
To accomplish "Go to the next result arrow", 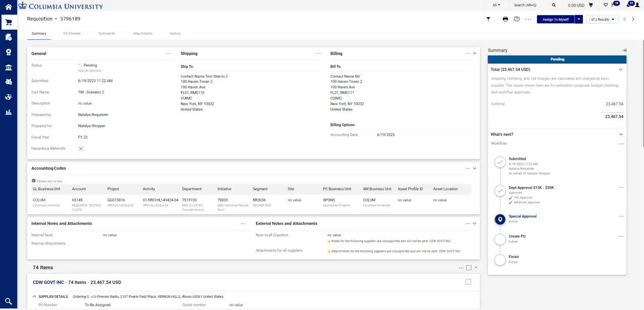I will 633,19.
